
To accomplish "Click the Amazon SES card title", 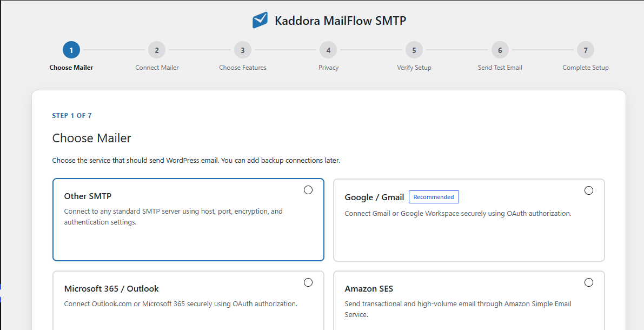I will pyautogui.click(x=369, y=288).
